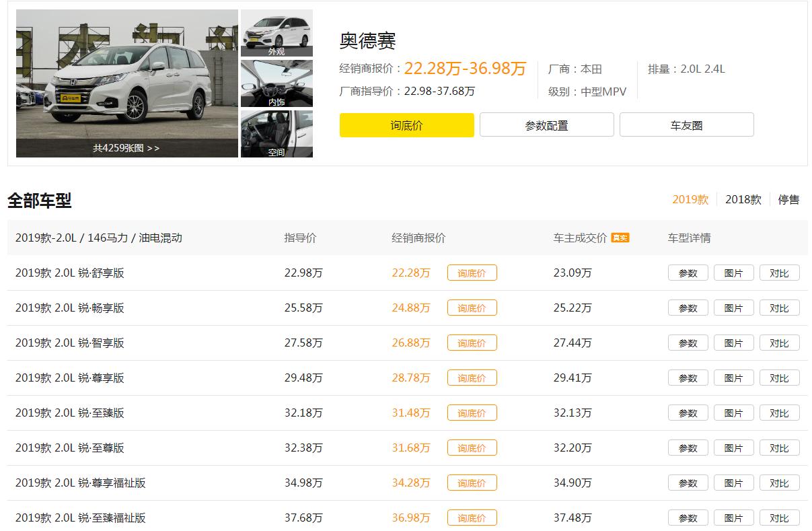This screenshot has height=531, width=812.
Task: Open the main Odyssey car photo gallery
Action: point(127,83)
